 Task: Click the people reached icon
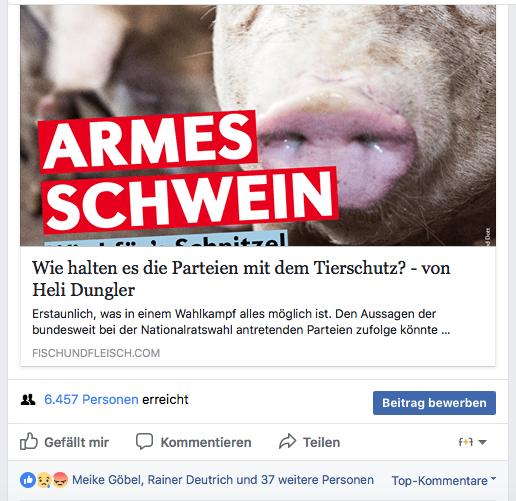(28, 399)
